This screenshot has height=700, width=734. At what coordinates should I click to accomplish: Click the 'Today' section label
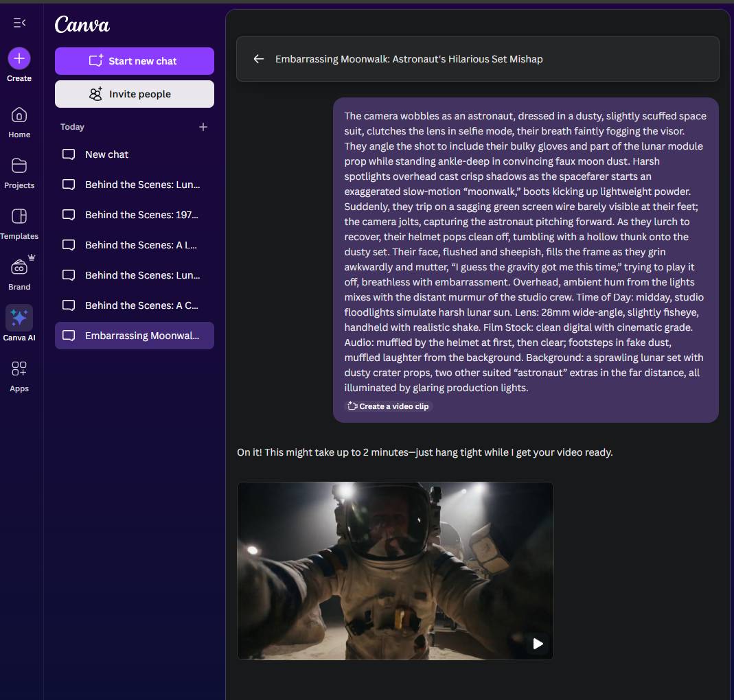(x=72, y=127)
